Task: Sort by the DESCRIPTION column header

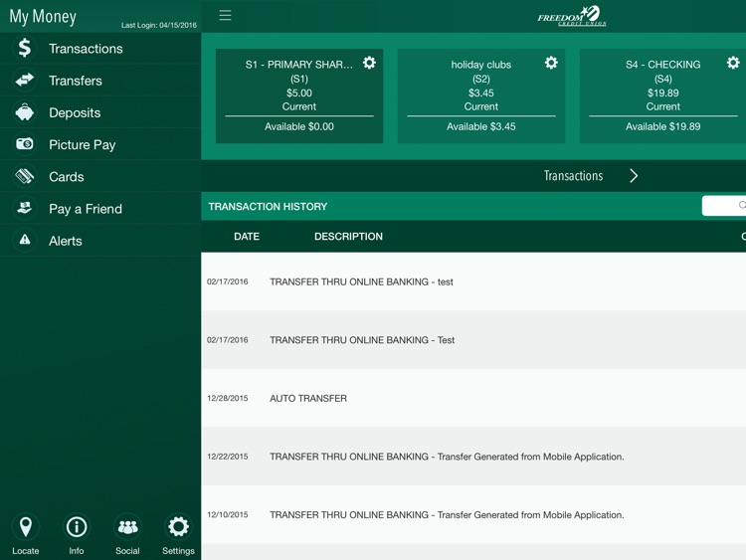Action: 348,237
